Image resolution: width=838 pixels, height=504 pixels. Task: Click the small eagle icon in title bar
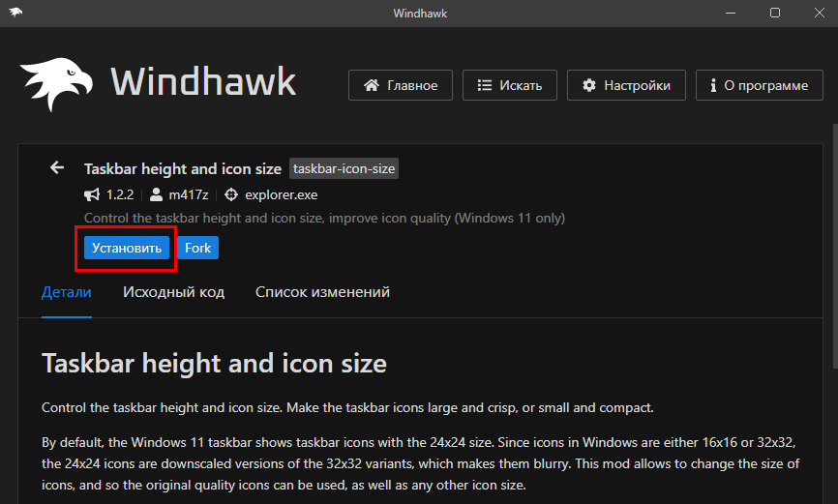(15, 13)
